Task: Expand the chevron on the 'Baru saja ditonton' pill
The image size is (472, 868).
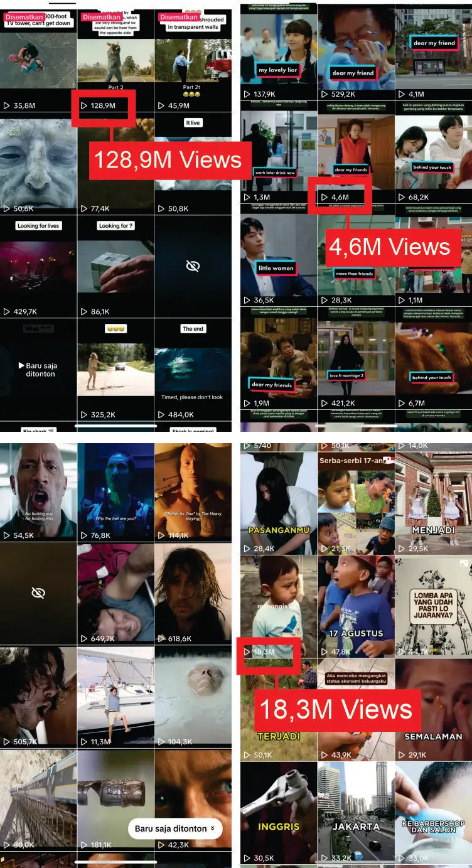Action: (212, 828)
